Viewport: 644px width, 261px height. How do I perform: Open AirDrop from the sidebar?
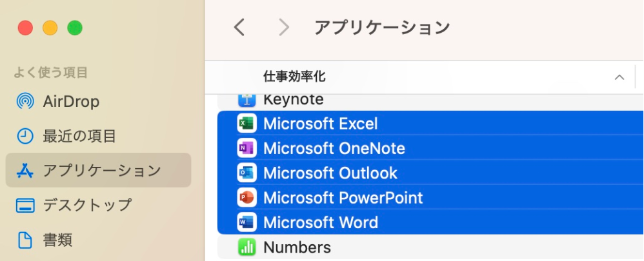point(70,101)
